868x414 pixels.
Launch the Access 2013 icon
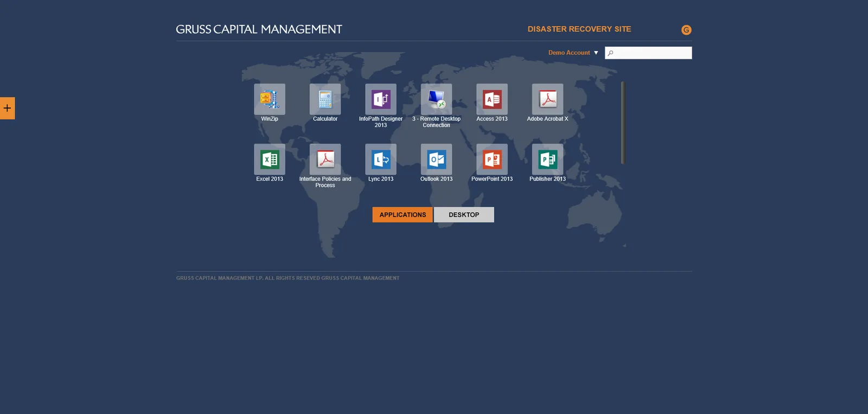pyautogui.click(x=492, y=99)
